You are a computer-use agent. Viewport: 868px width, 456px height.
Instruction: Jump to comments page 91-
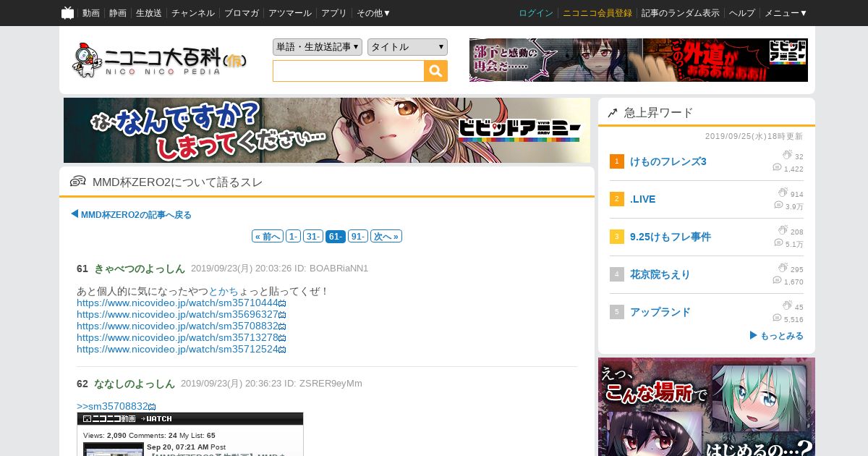click(358, 237)
